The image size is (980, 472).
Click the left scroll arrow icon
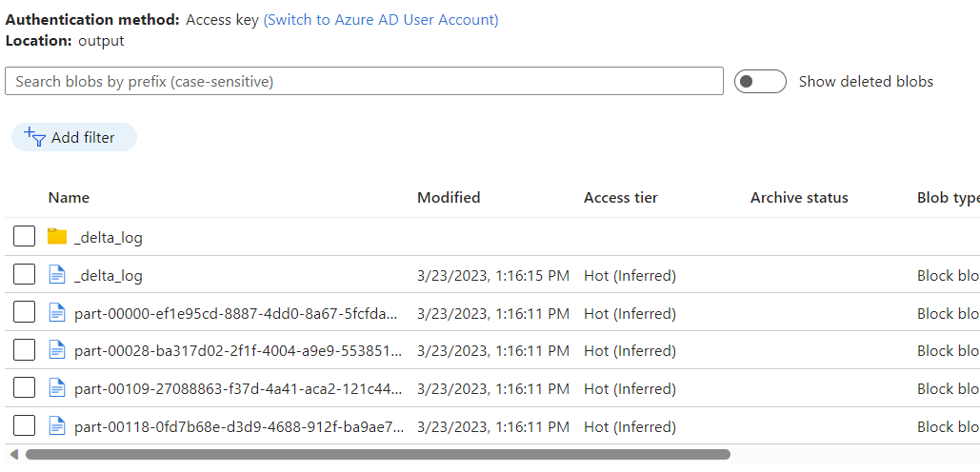coord(13,455)
